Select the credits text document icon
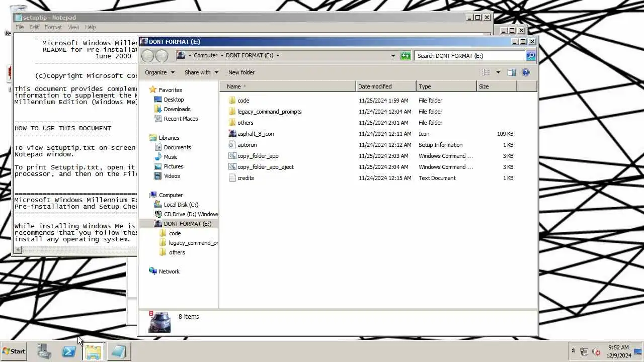Viewport: 644px width, 362px height. (232, 178)
